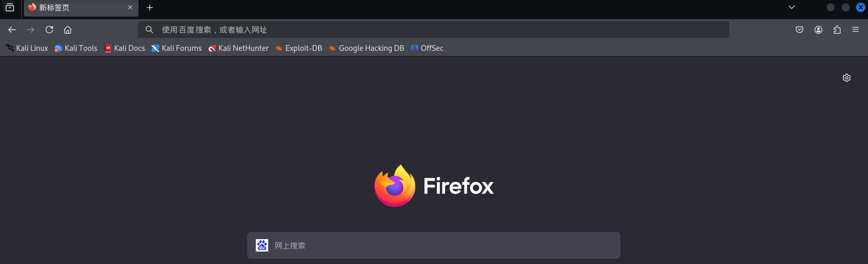This screenshot has width=868, height=264.
Task: Open the Firefox account icon
Action: pyautogui.click(x=818, y=30)
